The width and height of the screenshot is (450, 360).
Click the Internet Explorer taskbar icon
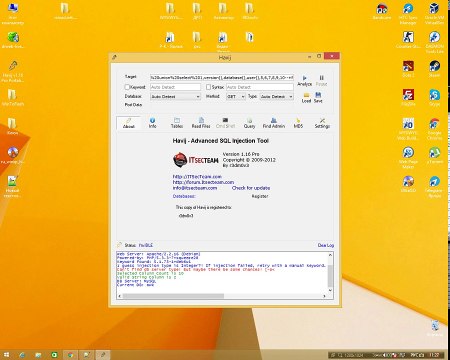click(22, 355)
